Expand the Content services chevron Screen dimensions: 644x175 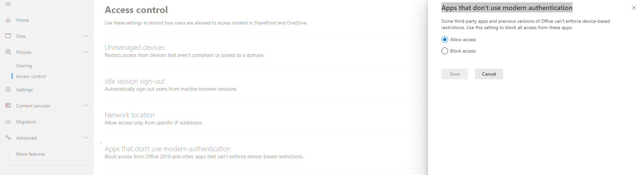(x=86, y=105)
